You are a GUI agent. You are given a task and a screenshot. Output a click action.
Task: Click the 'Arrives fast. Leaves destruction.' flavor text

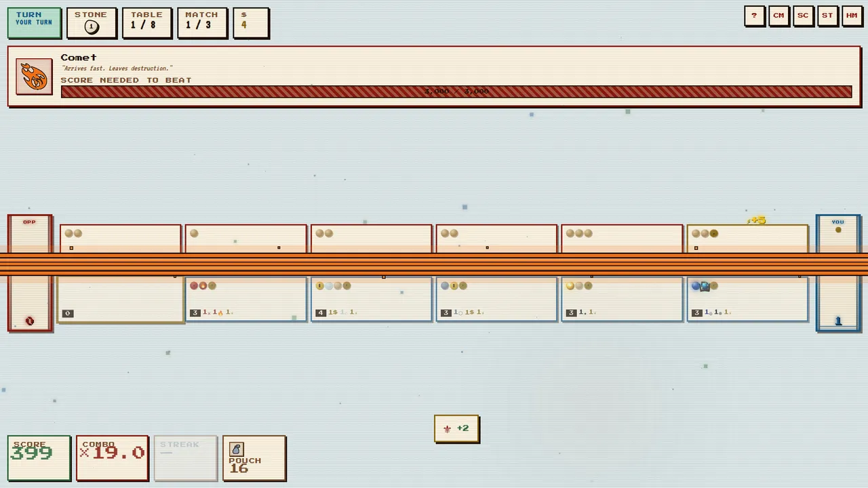click(x=117, y=68)
